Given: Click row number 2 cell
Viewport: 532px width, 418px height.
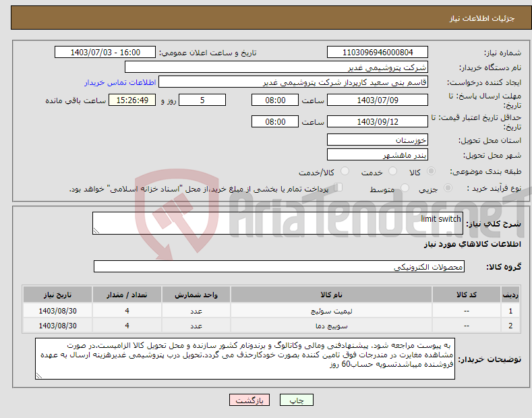Looking at the screenshot, I should point(510,326).
